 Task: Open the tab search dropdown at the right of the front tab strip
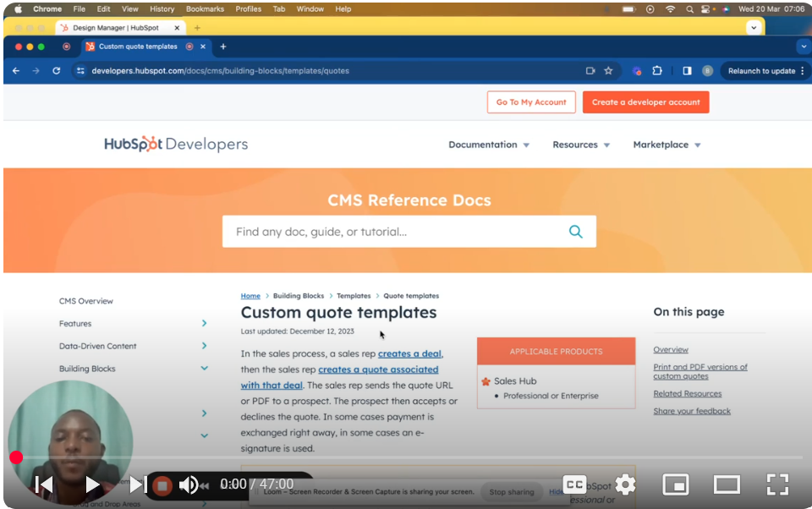(x=804, y=47)
